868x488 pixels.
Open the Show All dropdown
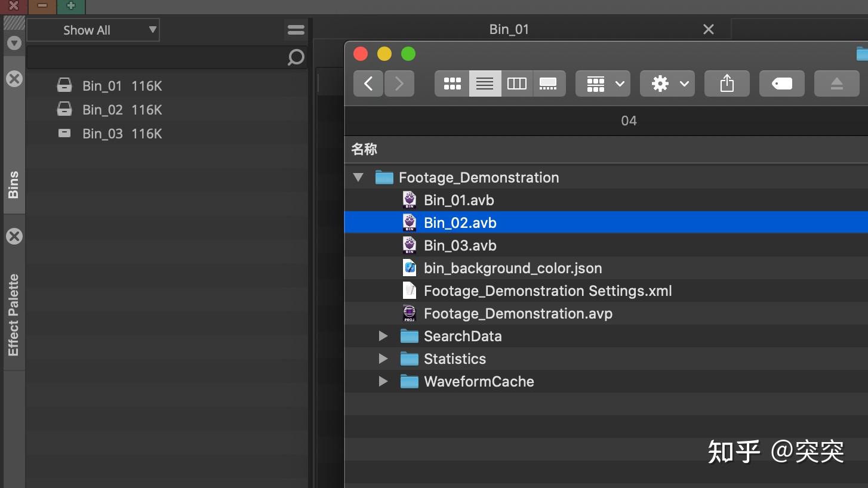pos(93,30)
